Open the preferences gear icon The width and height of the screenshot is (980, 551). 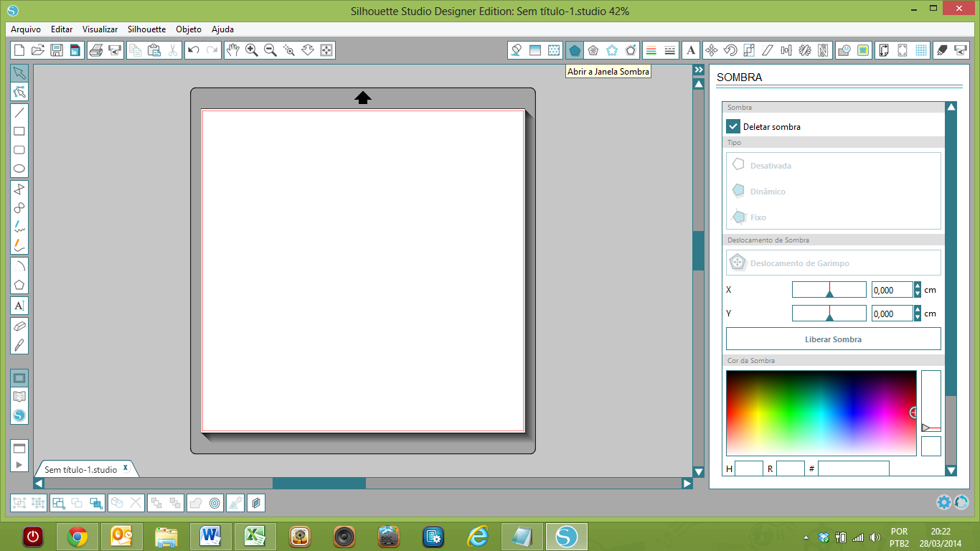943,502
